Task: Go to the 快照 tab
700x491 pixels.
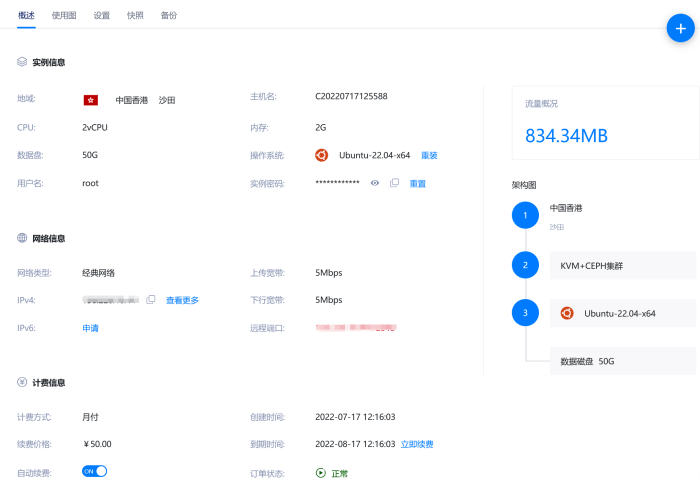Action: tap(135, 16)
